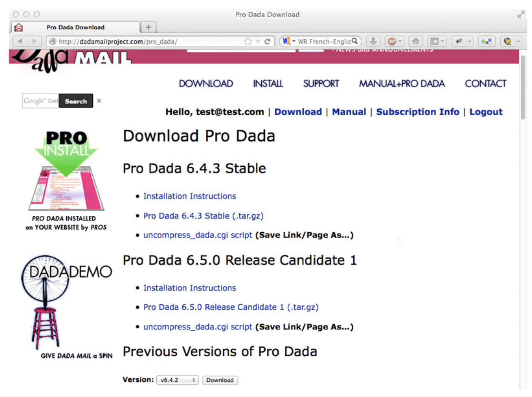
Task: Click uncompress_dada.cgi script under 6.4.3 Stable
Action: (x=198, y=235)
